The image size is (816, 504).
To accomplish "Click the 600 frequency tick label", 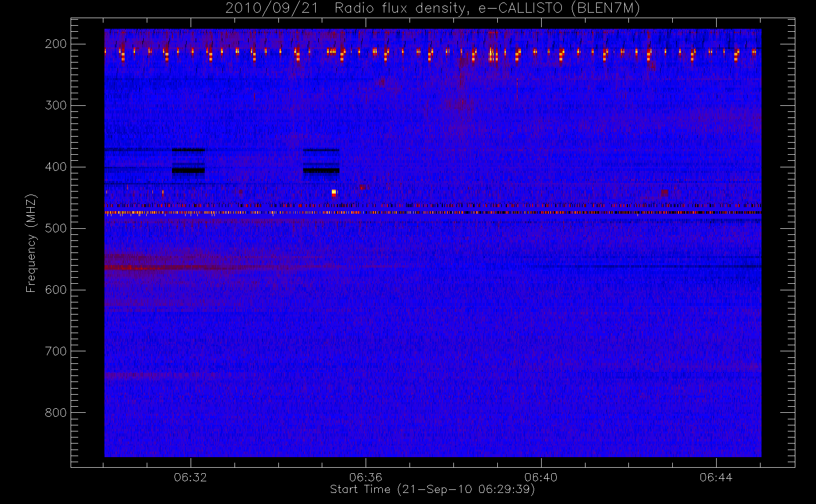I will click(55, 290).
